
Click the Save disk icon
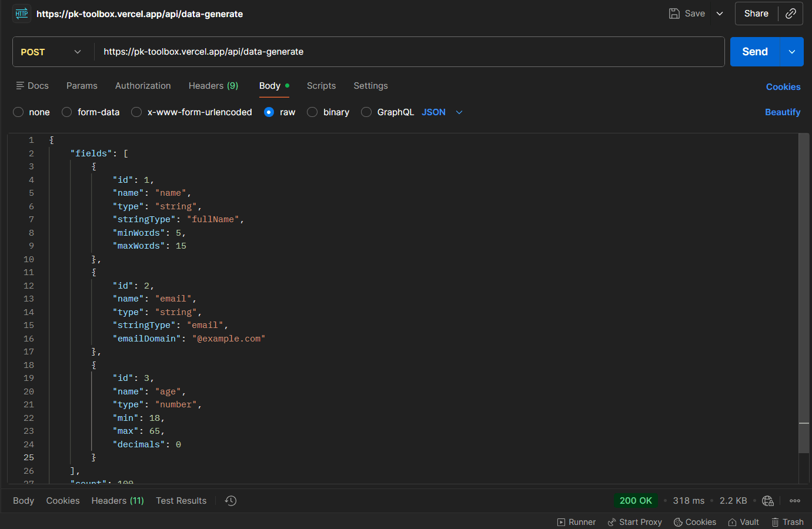click(674, 14)
